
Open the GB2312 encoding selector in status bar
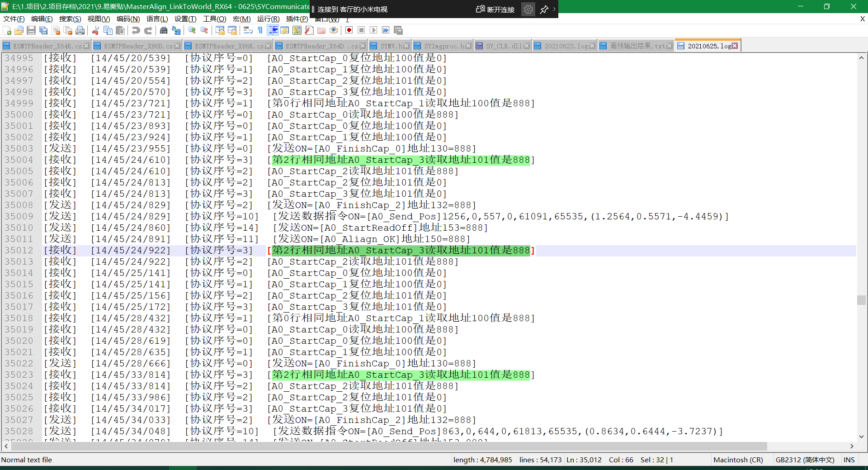tap(805, 460)
